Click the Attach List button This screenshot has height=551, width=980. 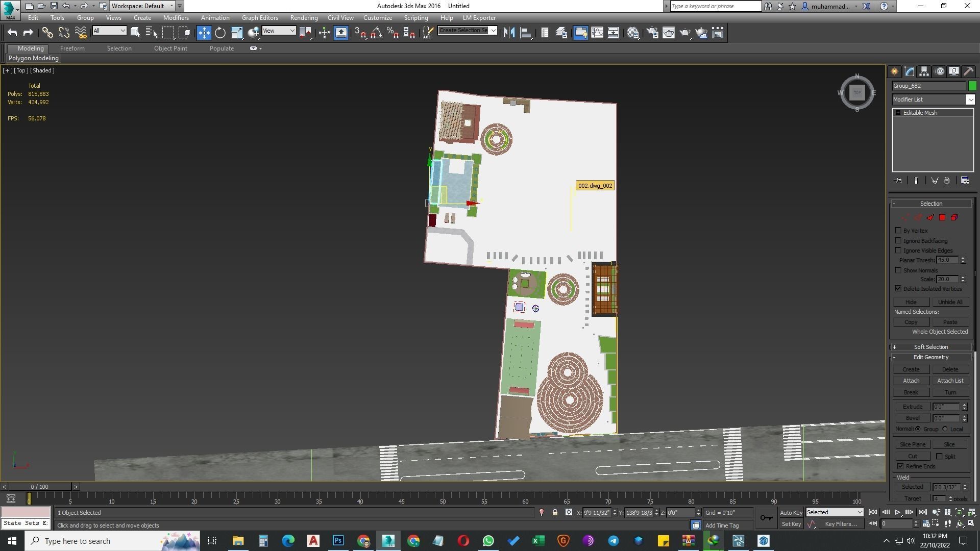point(950,381)
